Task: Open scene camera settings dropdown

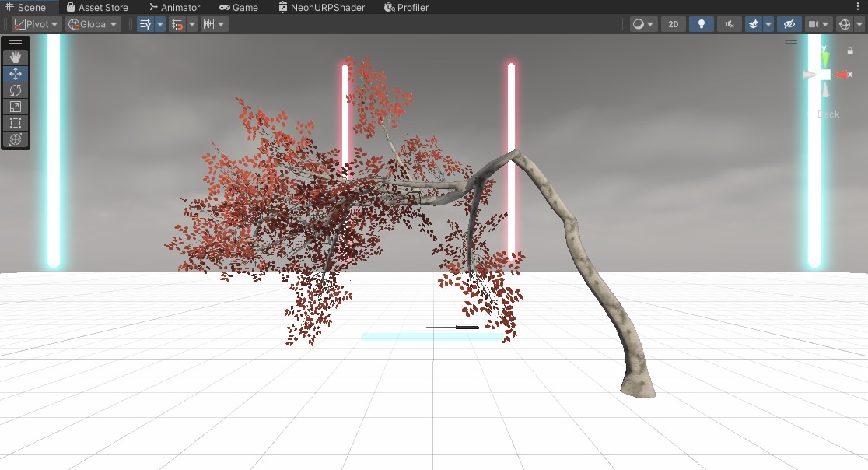Action: pos(818,24)
